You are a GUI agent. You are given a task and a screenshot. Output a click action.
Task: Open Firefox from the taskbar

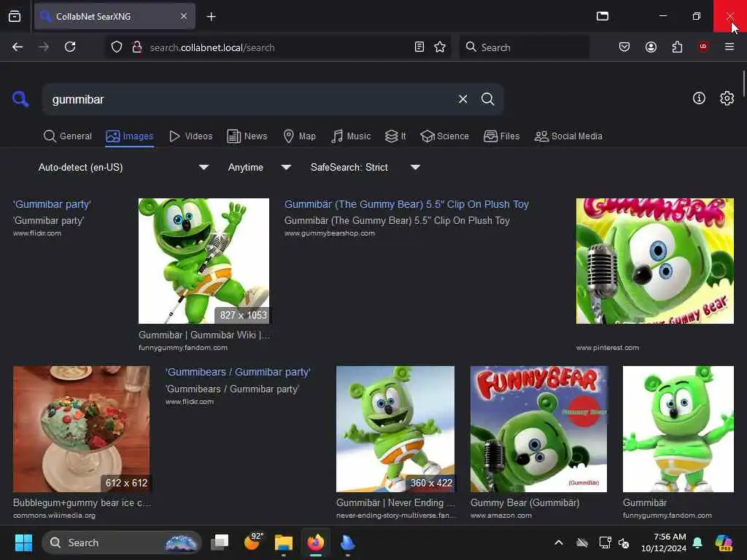[x=315, y=542]
